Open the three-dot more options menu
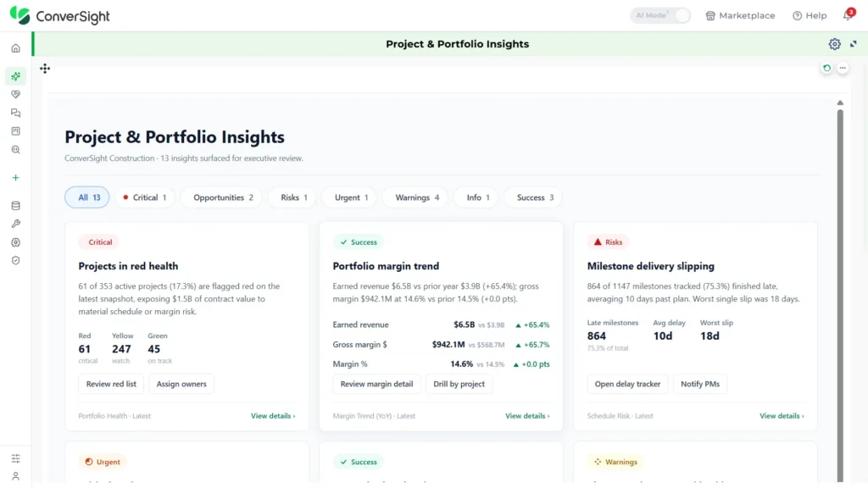 tap(843, 68)
